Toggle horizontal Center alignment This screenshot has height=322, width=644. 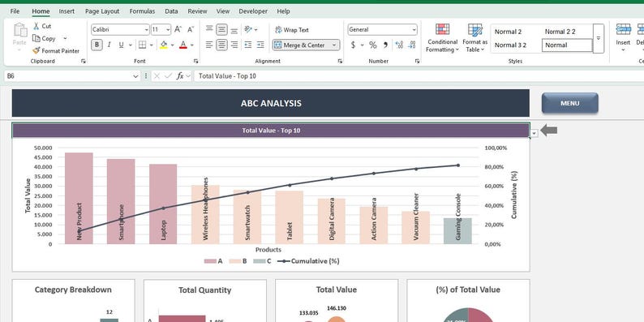(x=221, y=45)
